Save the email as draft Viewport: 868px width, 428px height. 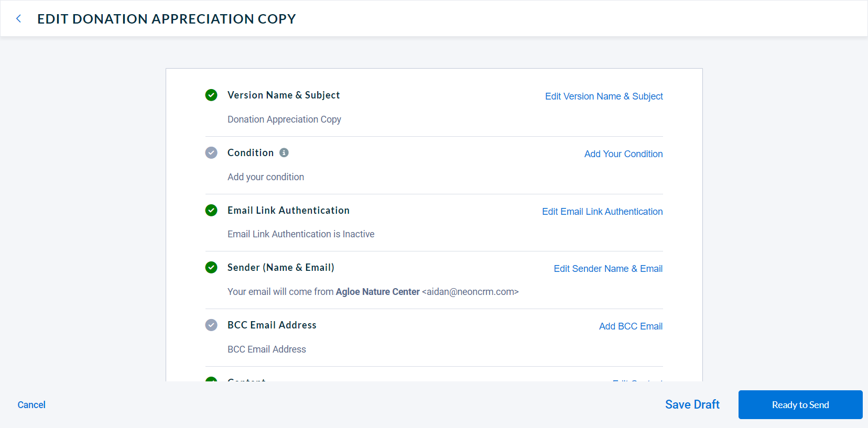(x=692, y=404)
